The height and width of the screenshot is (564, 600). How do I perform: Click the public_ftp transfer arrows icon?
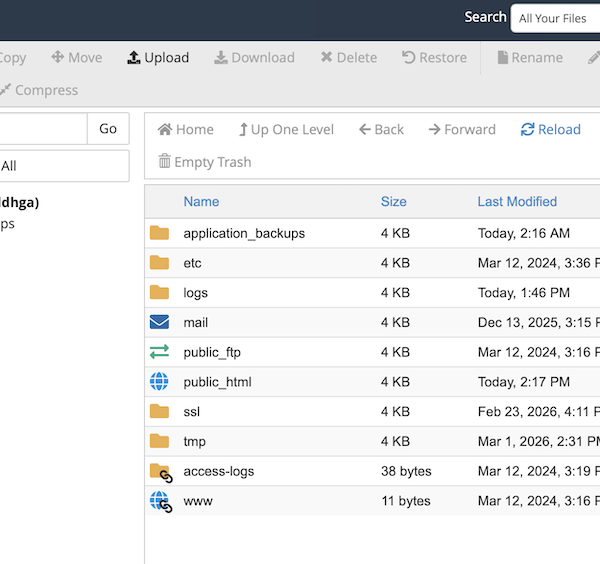click(160, 352)
